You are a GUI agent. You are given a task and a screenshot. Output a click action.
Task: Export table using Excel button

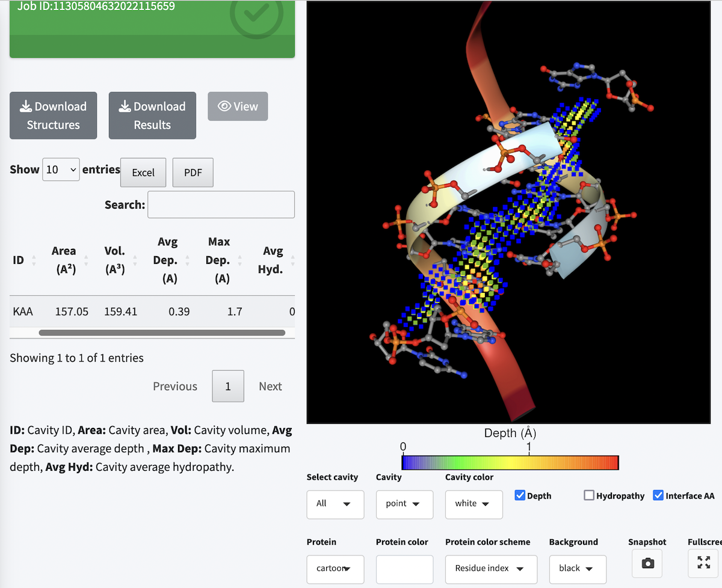pos(143,173)
